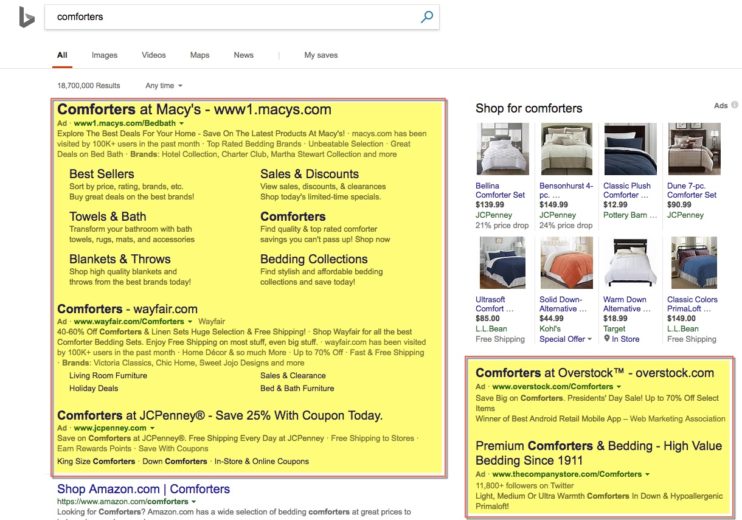742x520 pixels.
Task: Switch to the Videos tab
Action: tap(154, 55)
